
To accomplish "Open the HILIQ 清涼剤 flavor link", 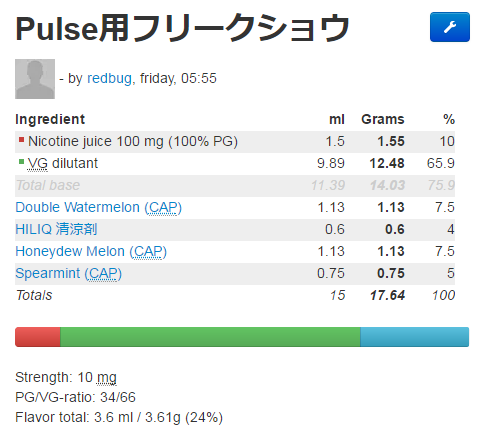I will [56, 229].
